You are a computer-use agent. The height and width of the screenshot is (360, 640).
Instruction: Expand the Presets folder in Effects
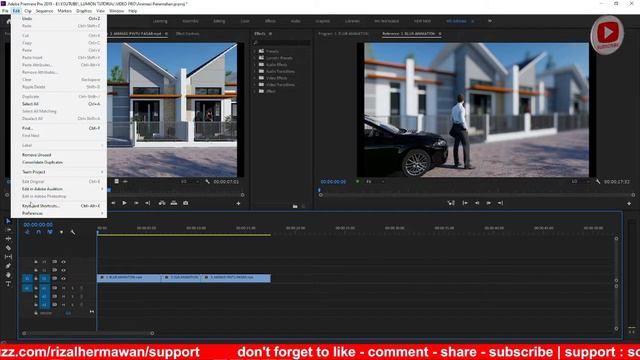[x=255, y=51]
